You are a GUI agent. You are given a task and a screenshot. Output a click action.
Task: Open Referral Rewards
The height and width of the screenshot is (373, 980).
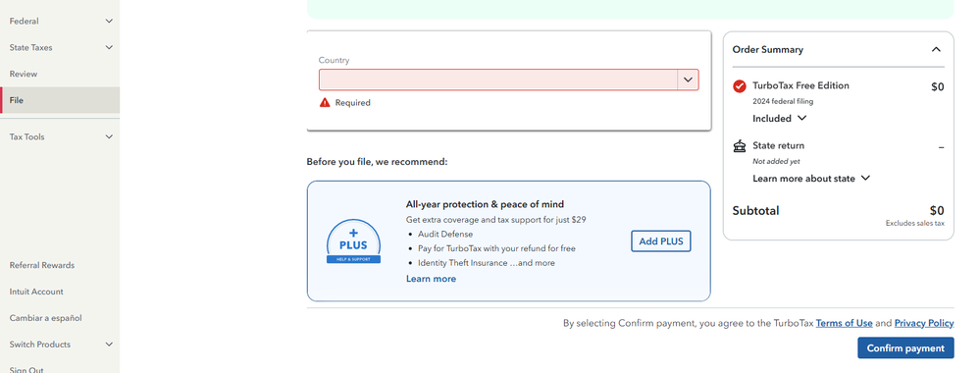(42, 265)
